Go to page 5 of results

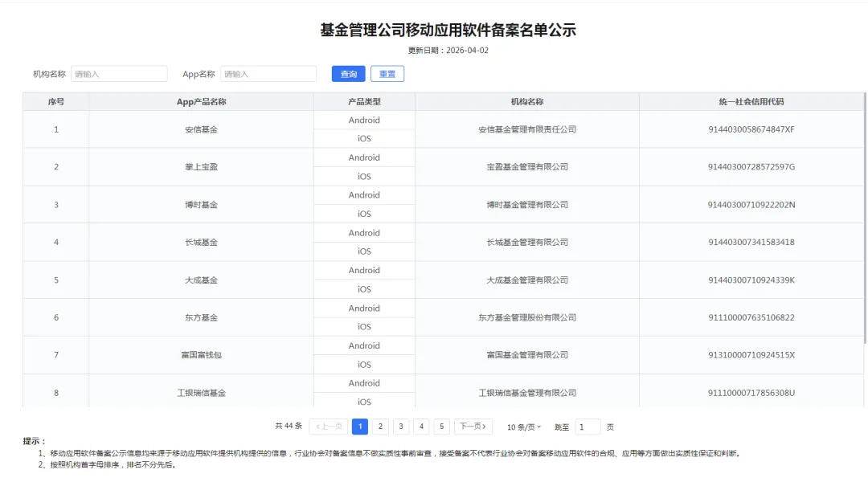pos(442,426)
